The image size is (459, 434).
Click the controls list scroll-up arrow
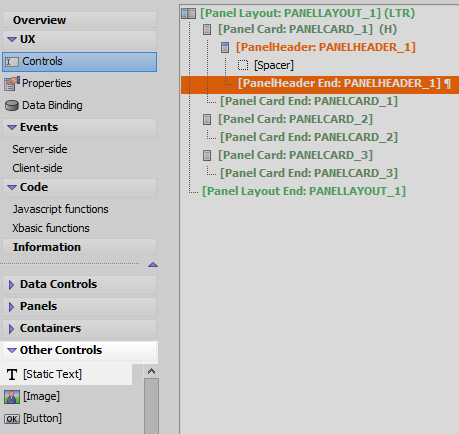point(151,371)
